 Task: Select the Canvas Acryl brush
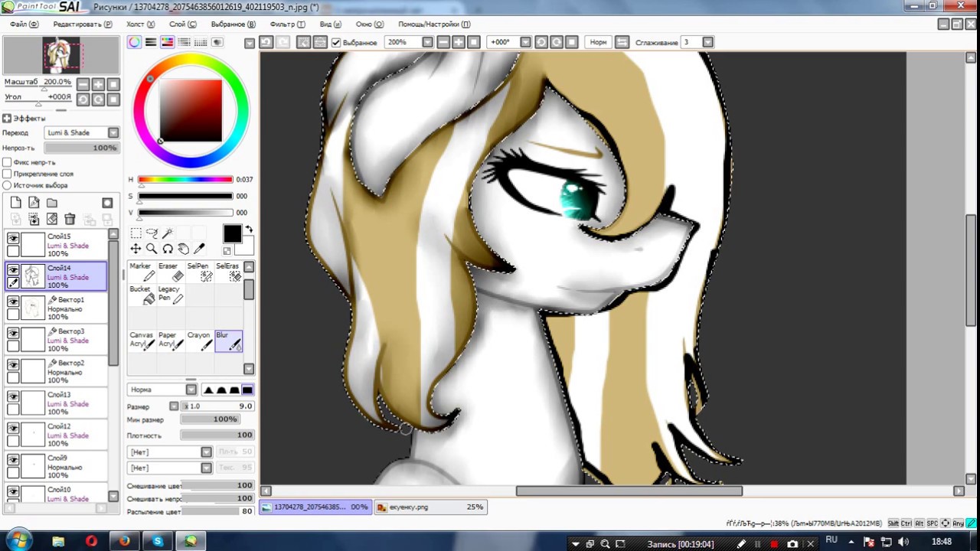[141, 341]
